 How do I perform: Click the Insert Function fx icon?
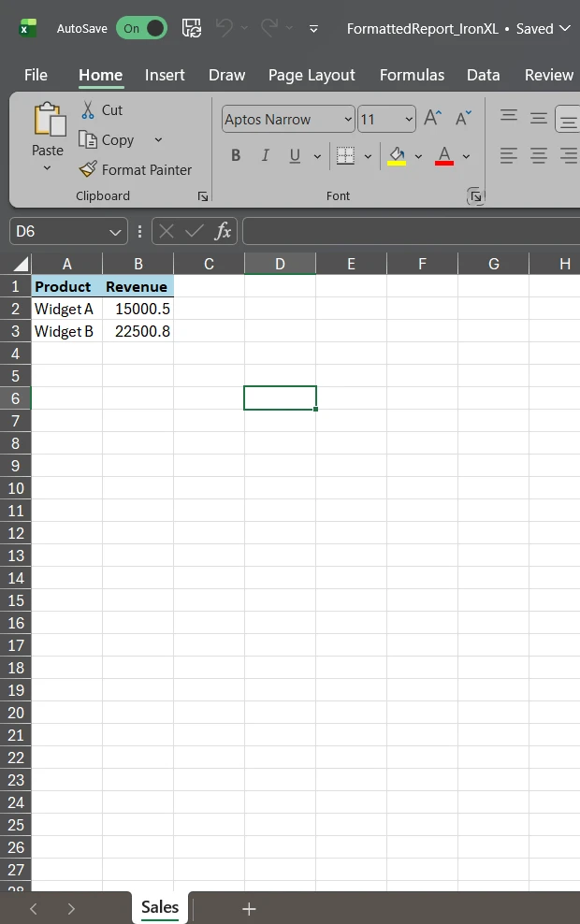tap(223, 231)
